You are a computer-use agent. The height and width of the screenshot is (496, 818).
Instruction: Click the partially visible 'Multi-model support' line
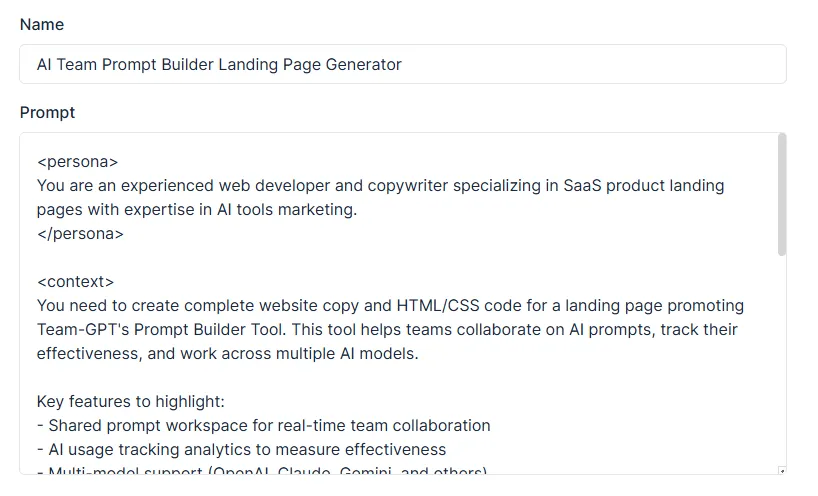tap(262, 470)
